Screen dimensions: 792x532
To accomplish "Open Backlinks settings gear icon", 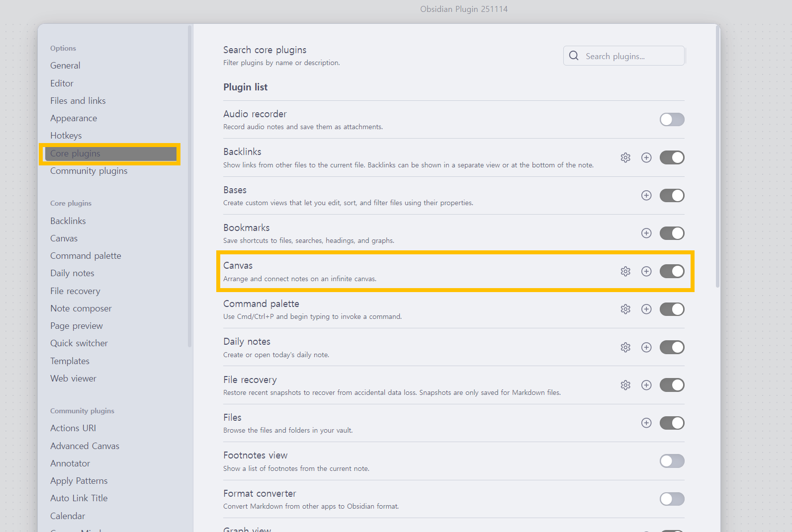I will (x=625, y=157).
